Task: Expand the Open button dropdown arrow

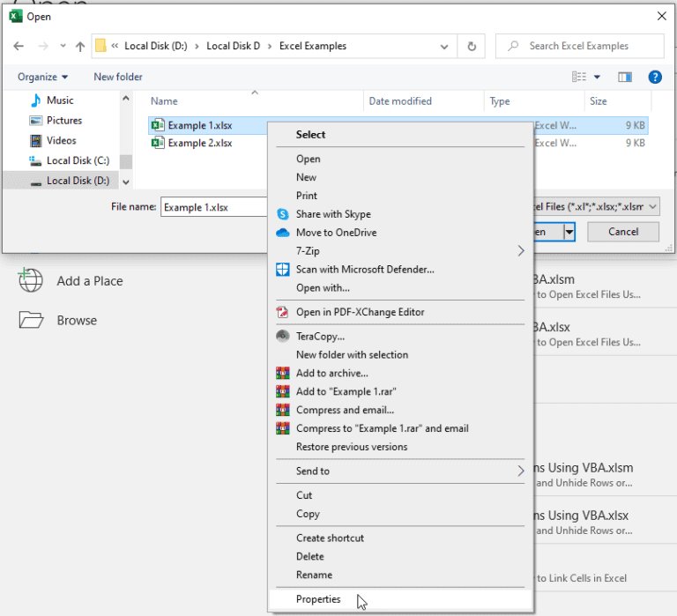Action: point(569,233)
